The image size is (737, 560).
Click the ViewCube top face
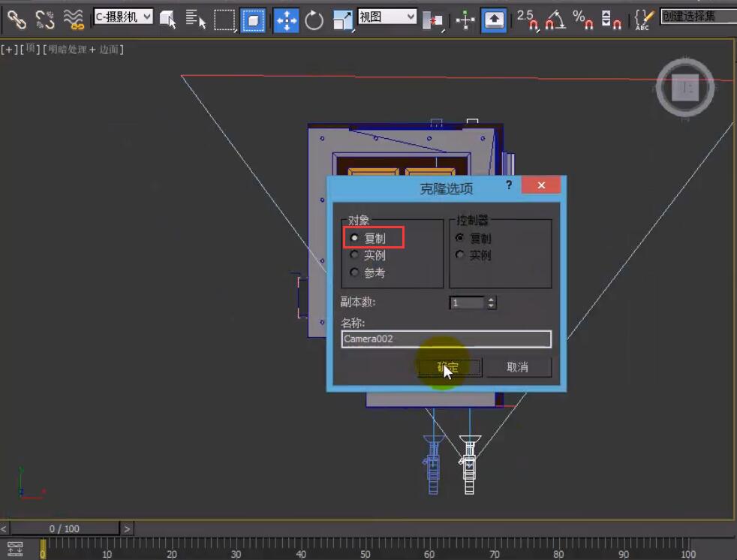click(685, 88)
